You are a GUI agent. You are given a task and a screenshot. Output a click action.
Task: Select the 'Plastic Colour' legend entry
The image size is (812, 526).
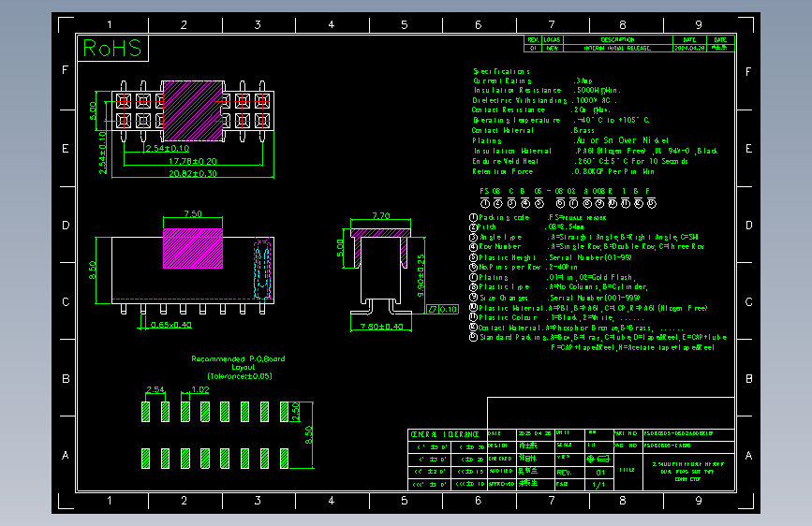click(556, 317)
